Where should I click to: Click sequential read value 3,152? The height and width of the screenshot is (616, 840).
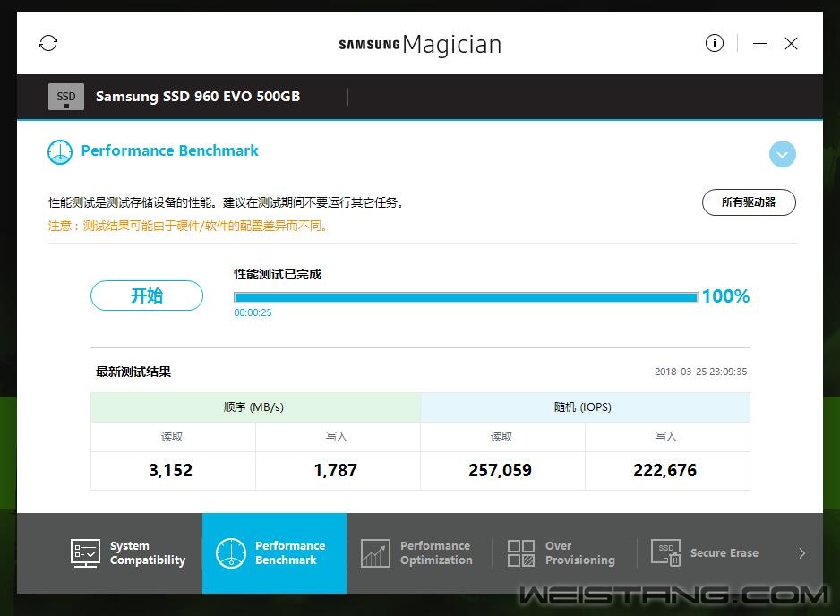point(171,470)
